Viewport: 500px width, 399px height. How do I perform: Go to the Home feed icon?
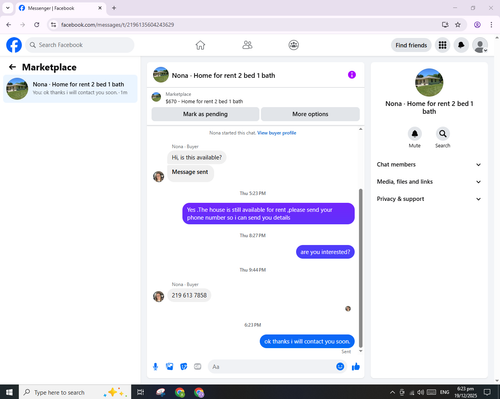point(200,45)
